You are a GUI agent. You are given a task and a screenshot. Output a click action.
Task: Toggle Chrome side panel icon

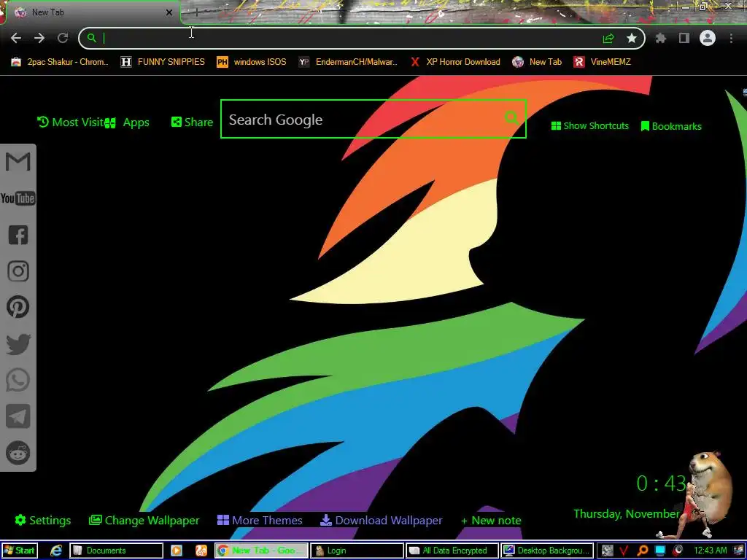[x=684, y=38]
